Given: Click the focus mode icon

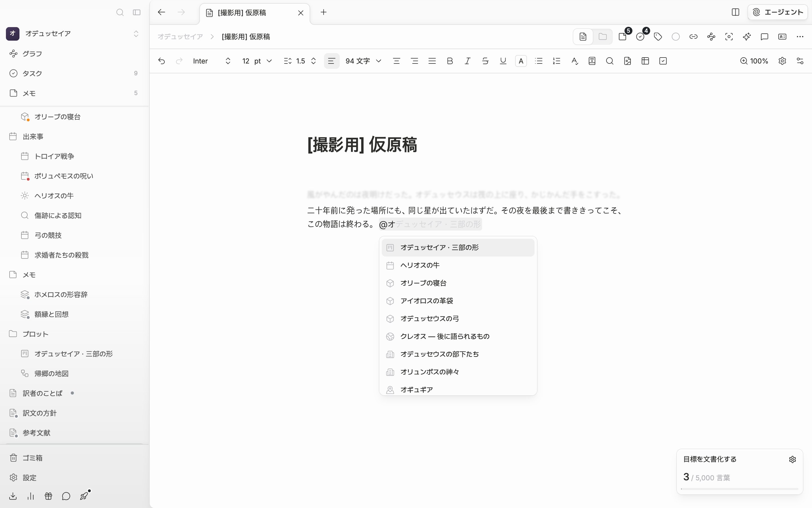Looking at the screenshot, I should (729, 37).
